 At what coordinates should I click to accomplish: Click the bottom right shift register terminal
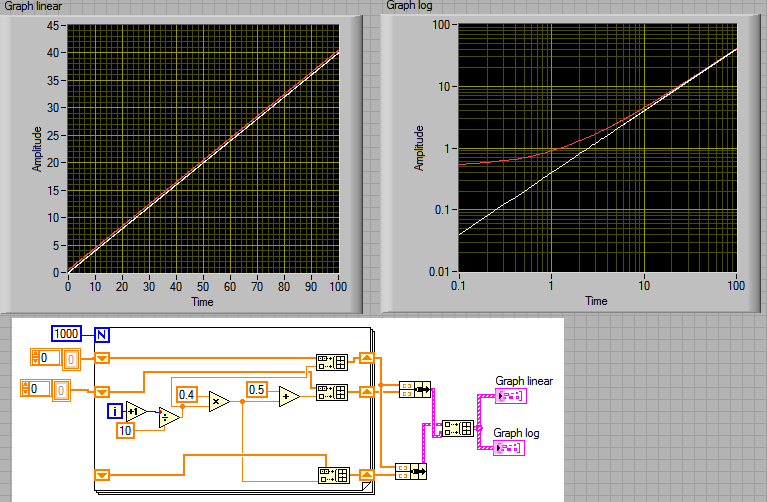pos(367,475)
